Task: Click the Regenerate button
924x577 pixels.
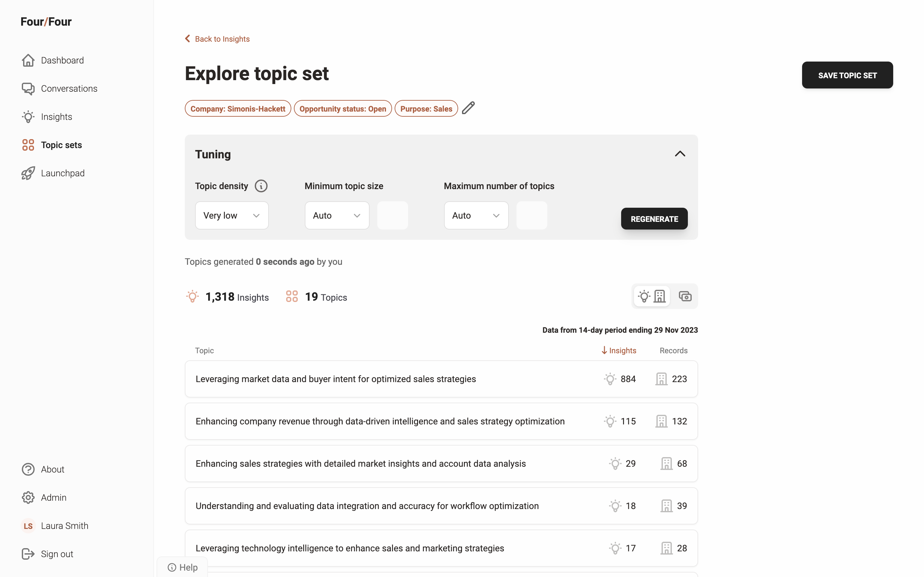Action: pos(654,219)
